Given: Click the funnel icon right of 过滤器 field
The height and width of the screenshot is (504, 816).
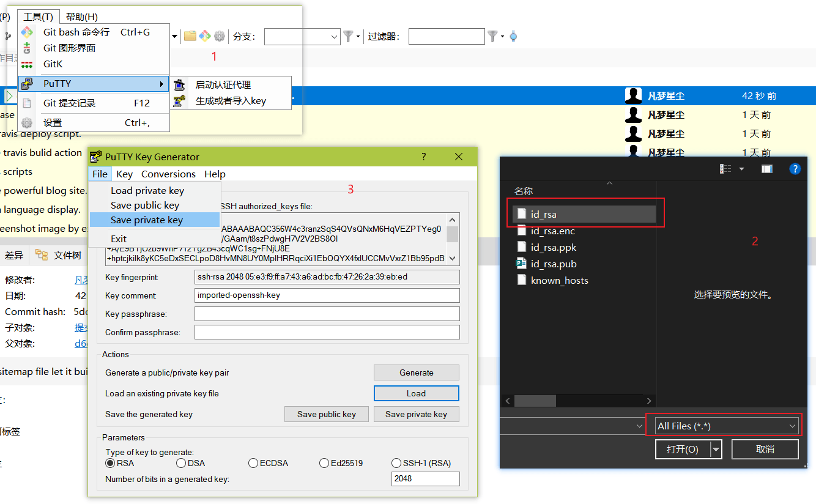Looking at the screenshot, I should click(x=492, y=37).
